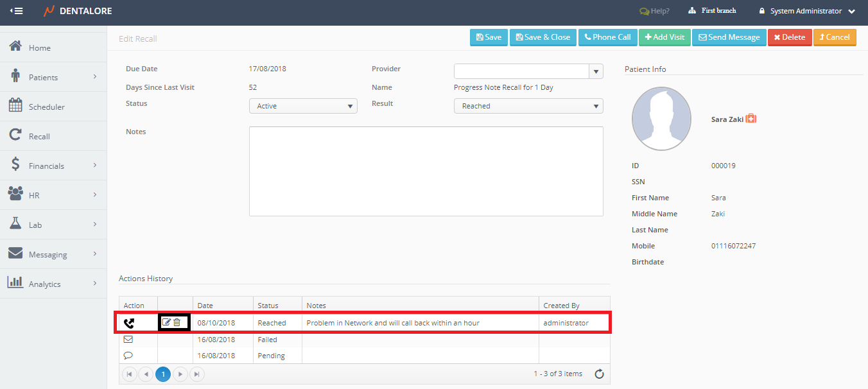Expand the Provider dropdown arrow
Viewport: 868px width, 389px height.
pyautogui.click(x=596, y=71)
